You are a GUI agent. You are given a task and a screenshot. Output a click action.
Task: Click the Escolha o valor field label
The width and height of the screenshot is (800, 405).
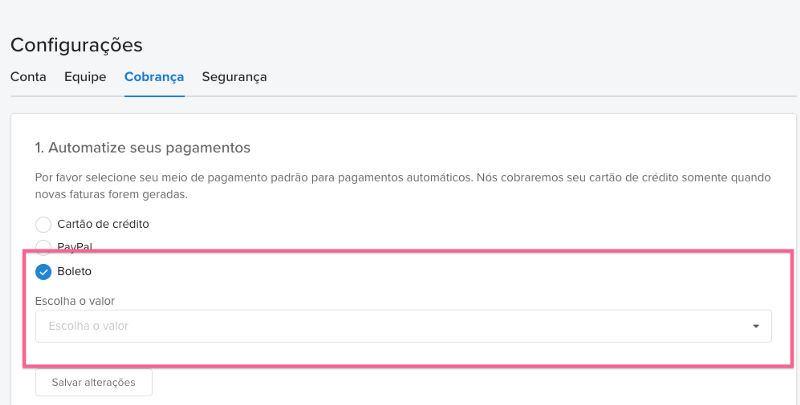[74, 301]
